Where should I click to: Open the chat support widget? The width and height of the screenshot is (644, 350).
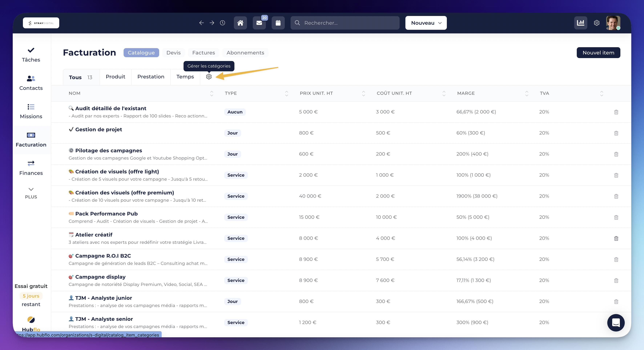click(x=616, y=323)
